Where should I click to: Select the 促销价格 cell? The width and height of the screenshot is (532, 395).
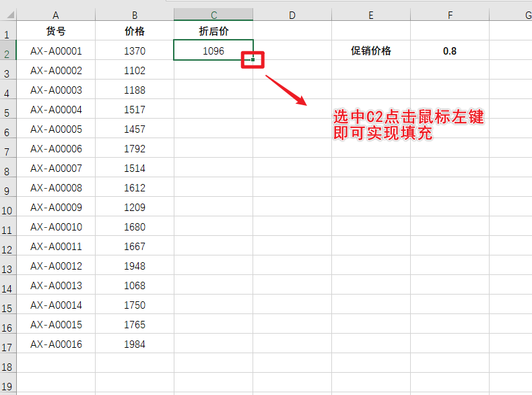tap(371, 51)
